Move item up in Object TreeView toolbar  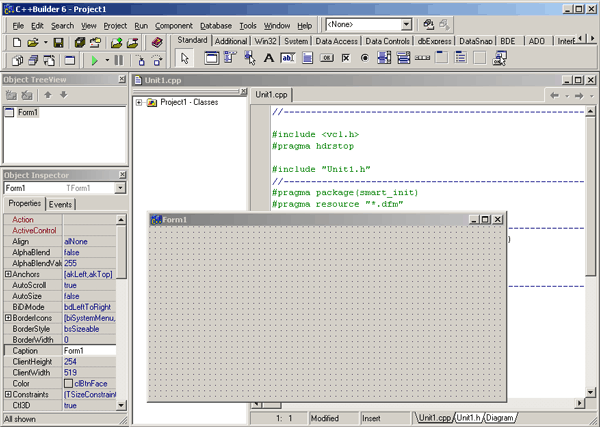pos(47,95)
